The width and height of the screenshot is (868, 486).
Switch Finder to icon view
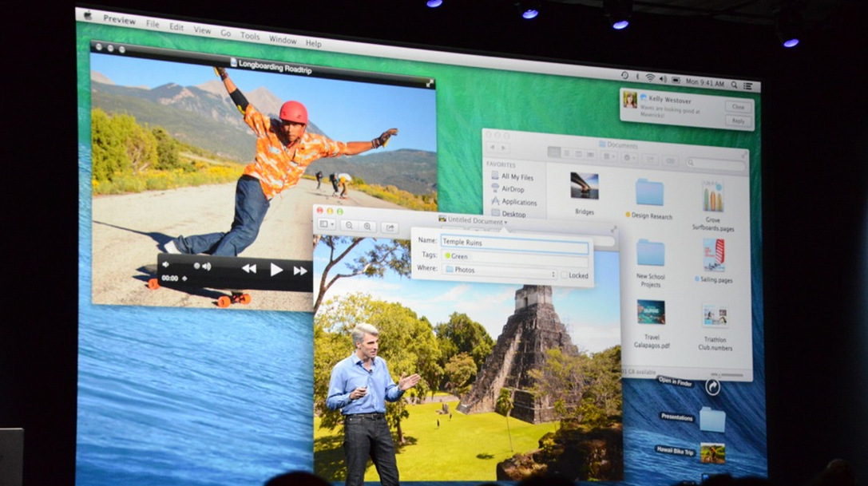pos(553,152)
